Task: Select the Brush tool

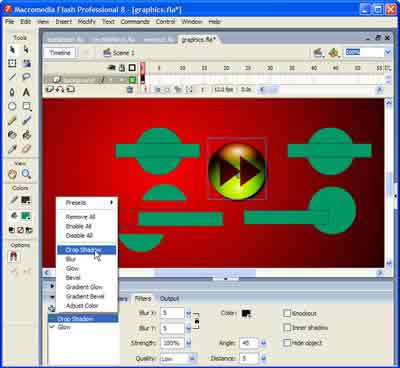Action: pos(27,121)
